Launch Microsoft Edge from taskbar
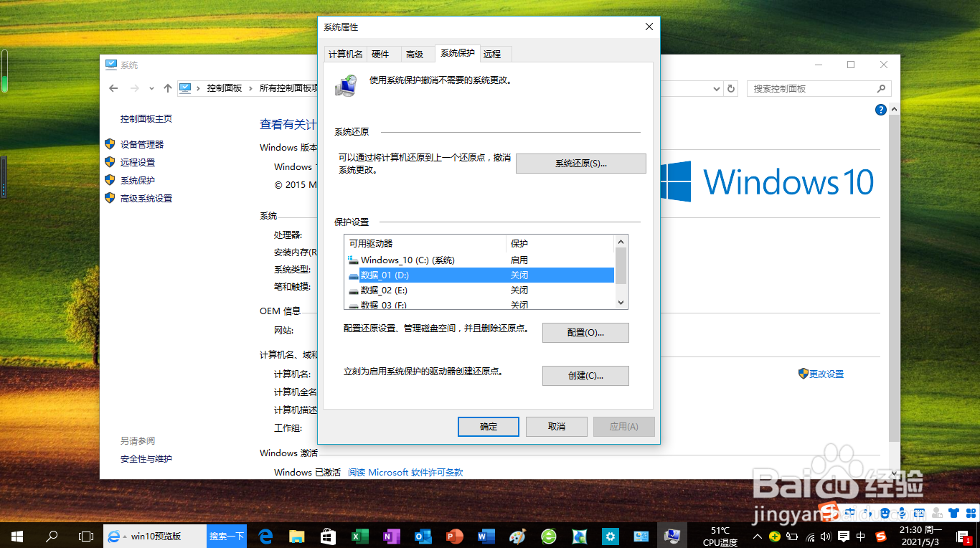 [x=266, y=536]
